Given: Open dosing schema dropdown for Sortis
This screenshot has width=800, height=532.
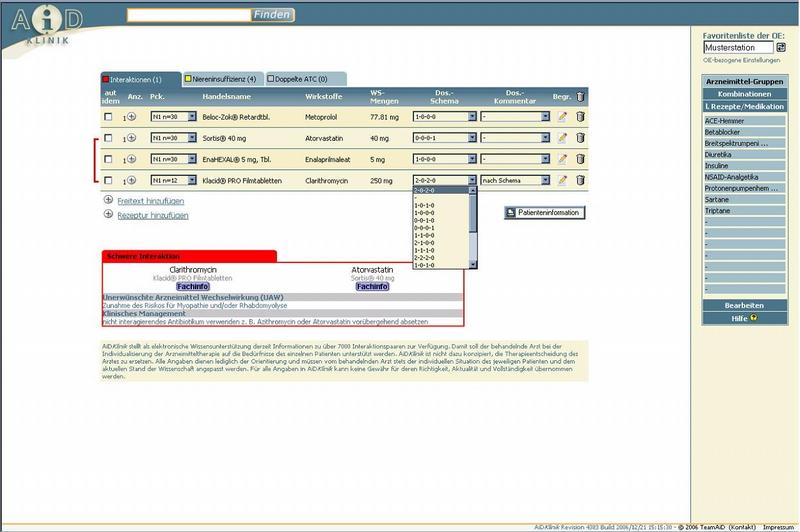Looking at the screenshot, I should (444, 138).
